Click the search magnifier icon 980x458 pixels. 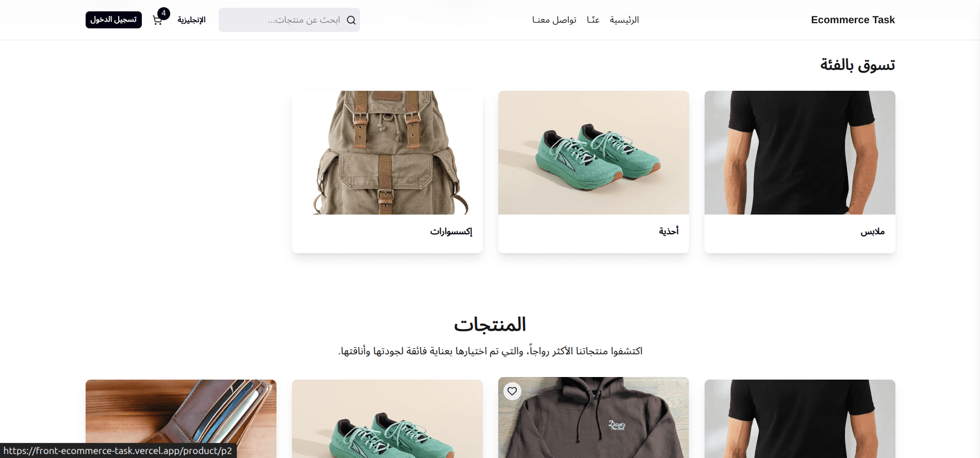point(351,20)
